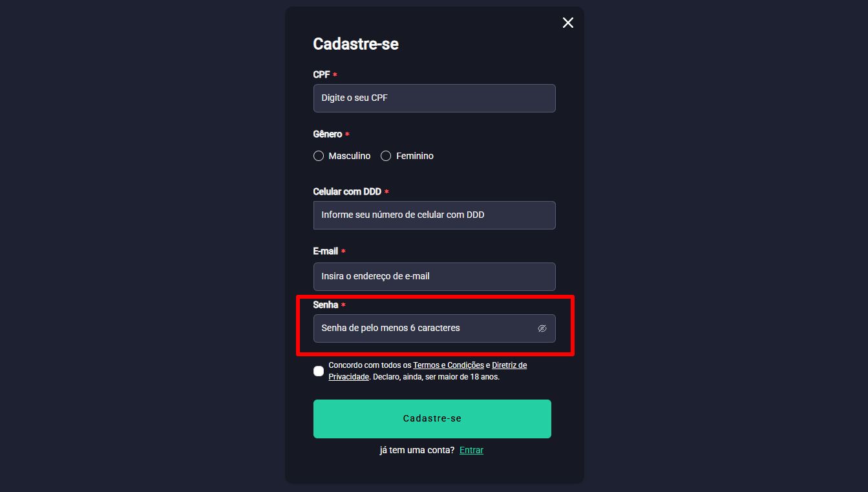Click the CPF field label
Screen dimensions: 868x492
pos(322,75)
